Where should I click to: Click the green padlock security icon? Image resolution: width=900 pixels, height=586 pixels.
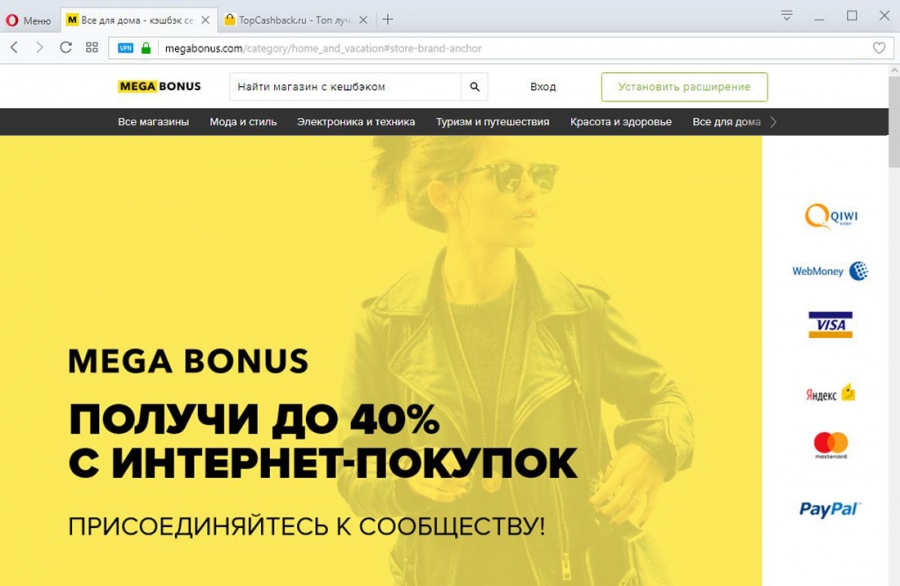pos(146,48)
